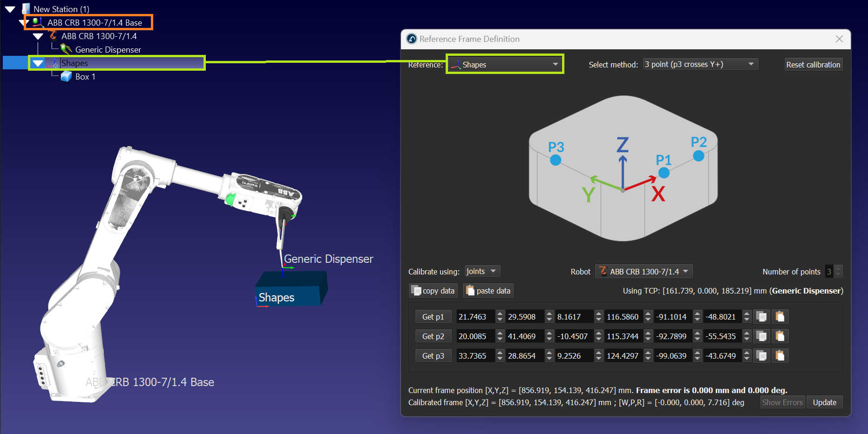Open the Calibrate using joints dropdown
This screenshot has width=868, height=434.
[482, 271]
